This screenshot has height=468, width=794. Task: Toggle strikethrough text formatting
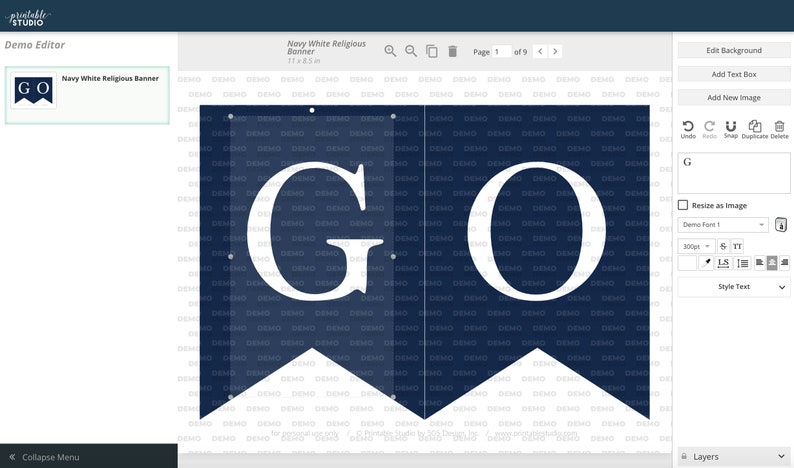[723, 246]
